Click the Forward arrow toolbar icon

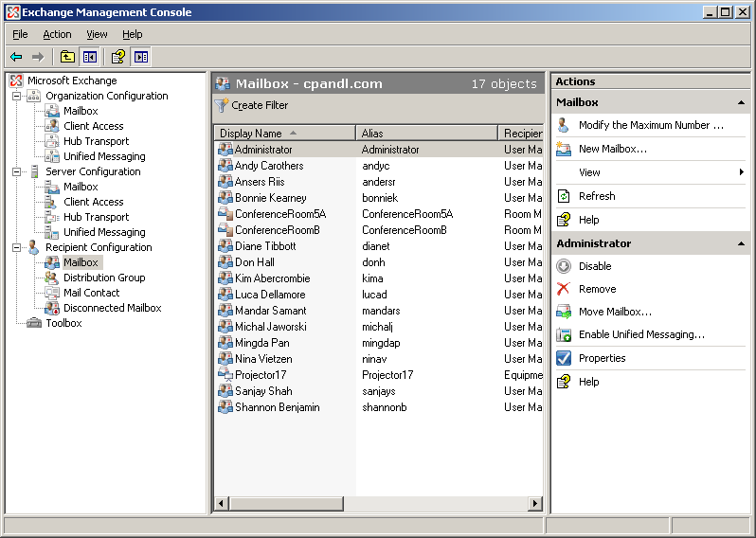tap(38, 57)
